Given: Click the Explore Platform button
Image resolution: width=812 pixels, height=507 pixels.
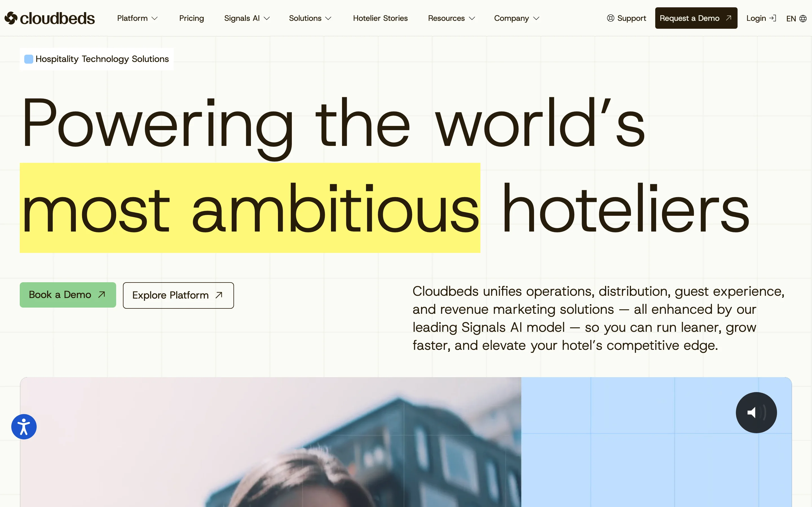Looking at the screenshot, I should click(x=178, y=295).
